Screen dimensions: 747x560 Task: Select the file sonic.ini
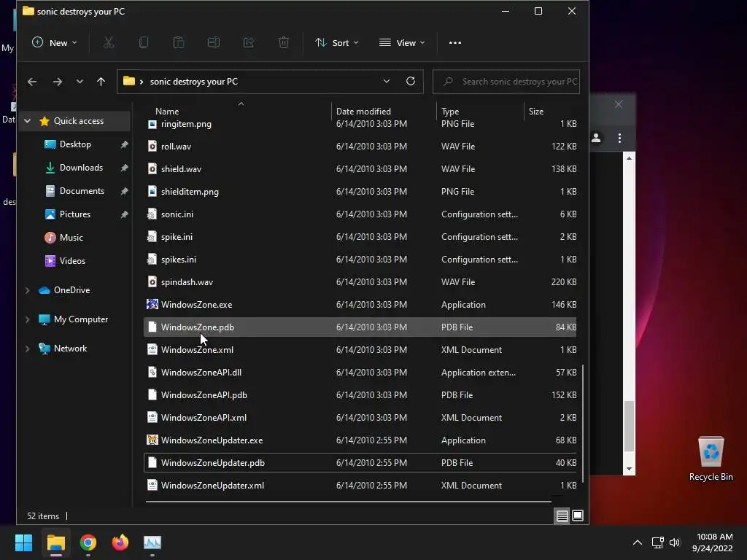(x=360, y=214)
